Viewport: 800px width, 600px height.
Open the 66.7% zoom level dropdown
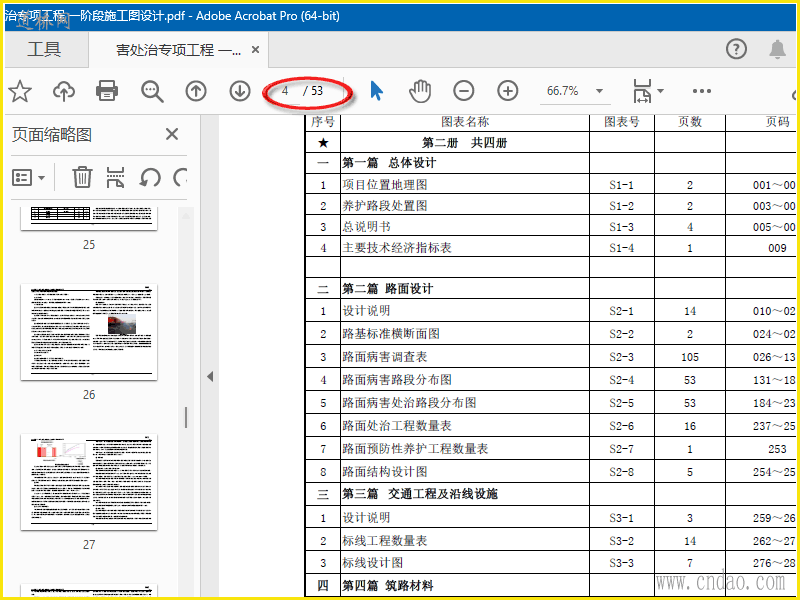[599, 91]
